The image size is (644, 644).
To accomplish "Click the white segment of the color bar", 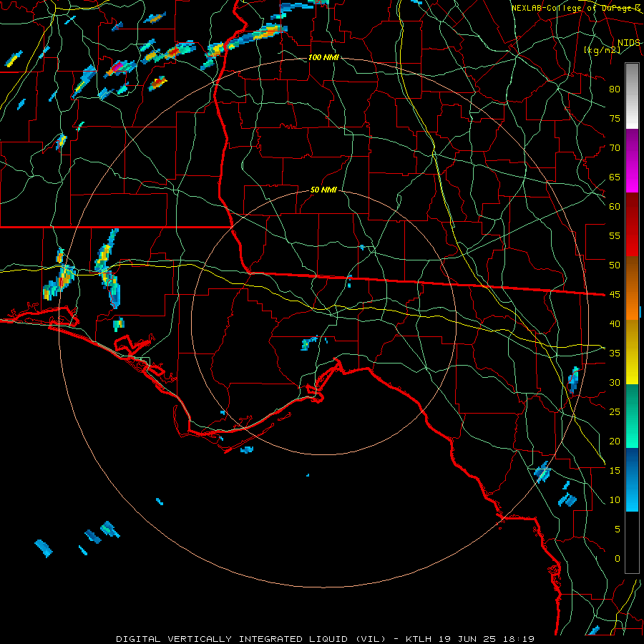I will coord(632,96).
